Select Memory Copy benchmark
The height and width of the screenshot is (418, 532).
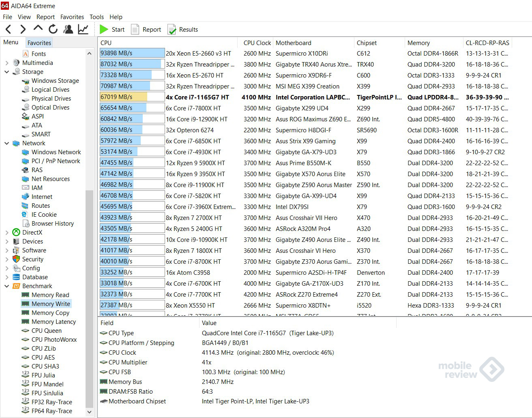click(50, 313)
